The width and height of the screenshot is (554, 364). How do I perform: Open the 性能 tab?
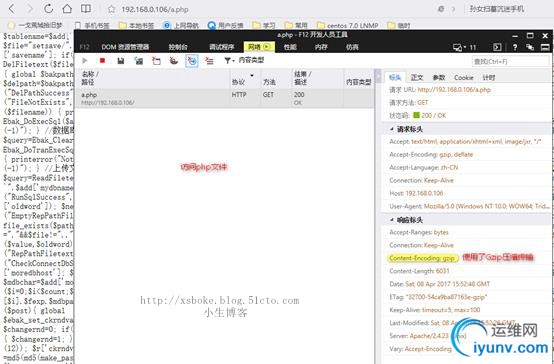290,47
